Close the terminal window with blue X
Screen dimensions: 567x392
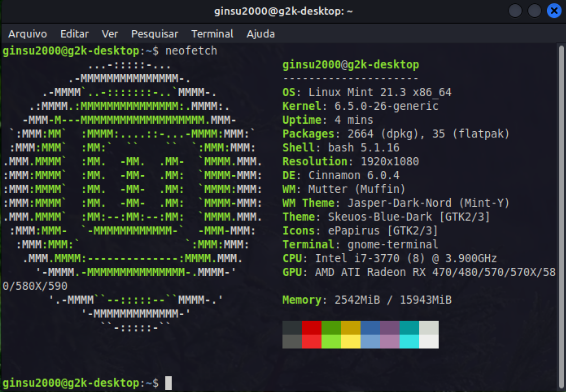click(x=554, y=11)
